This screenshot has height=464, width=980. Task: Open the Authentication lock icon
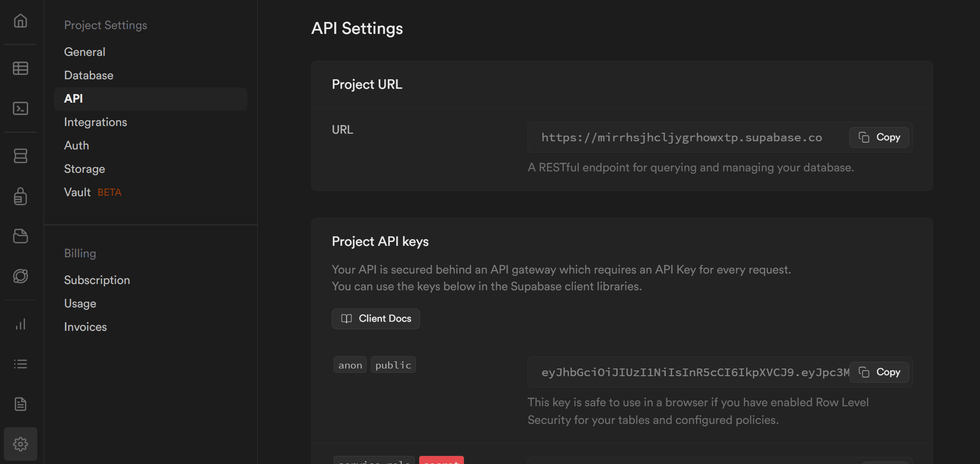pyautogui.click(x=21, y=196)
